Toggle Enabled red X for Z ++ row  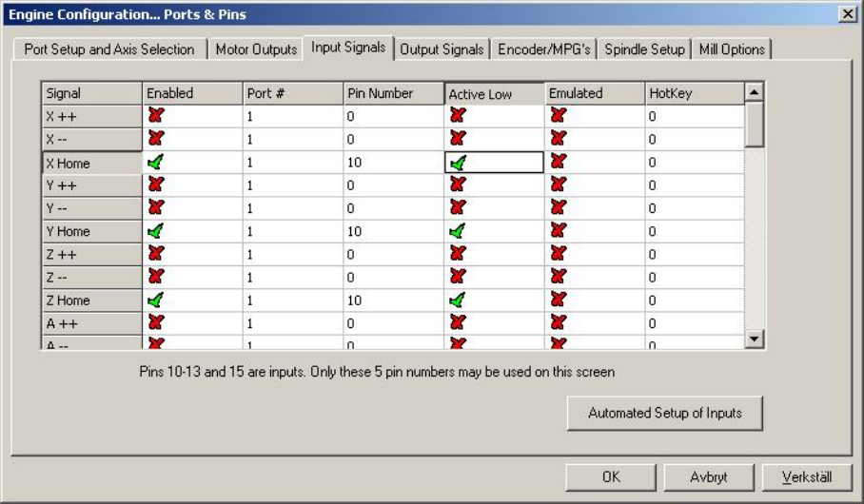pos(156,253)
